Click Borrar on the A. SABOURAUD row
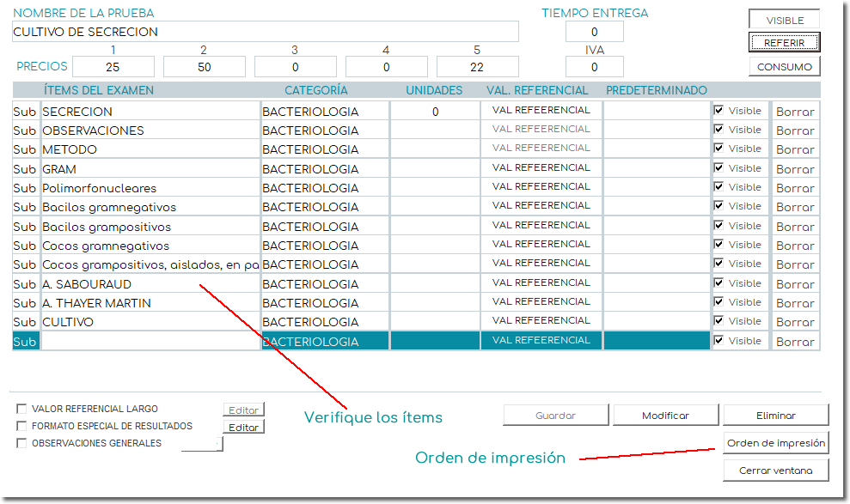 coord(794,284)
